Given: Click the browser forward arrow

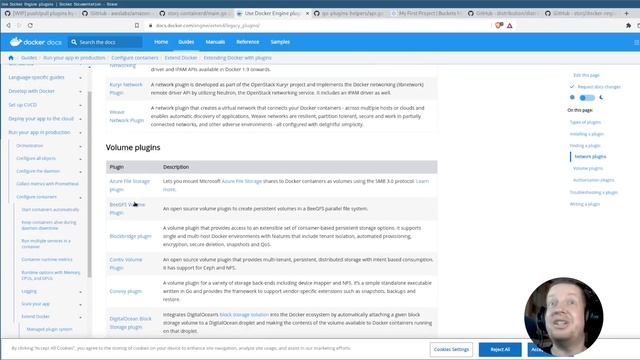Looking at the screenshot, I should coord(19,25).
